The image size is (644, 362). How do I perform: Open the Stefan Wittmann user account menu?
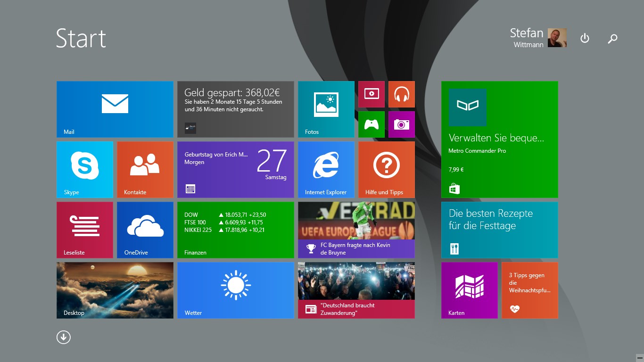(x=538, y=38)
